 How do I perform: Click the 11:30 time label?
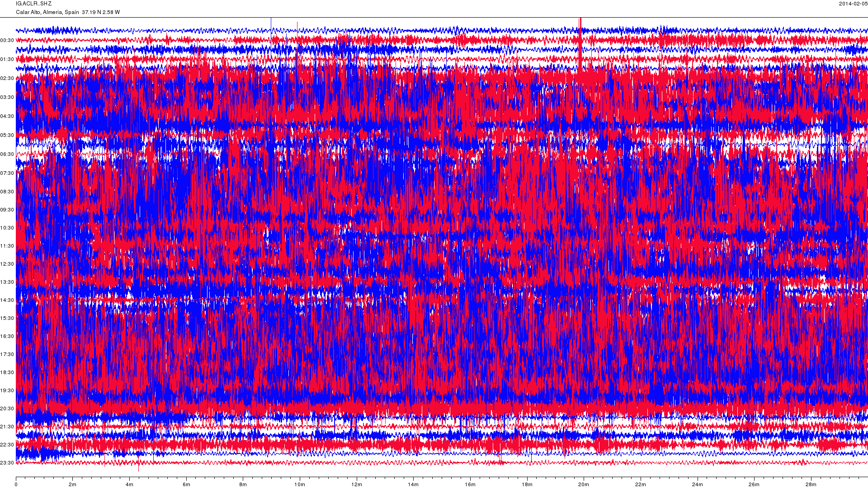coord(7,246)
